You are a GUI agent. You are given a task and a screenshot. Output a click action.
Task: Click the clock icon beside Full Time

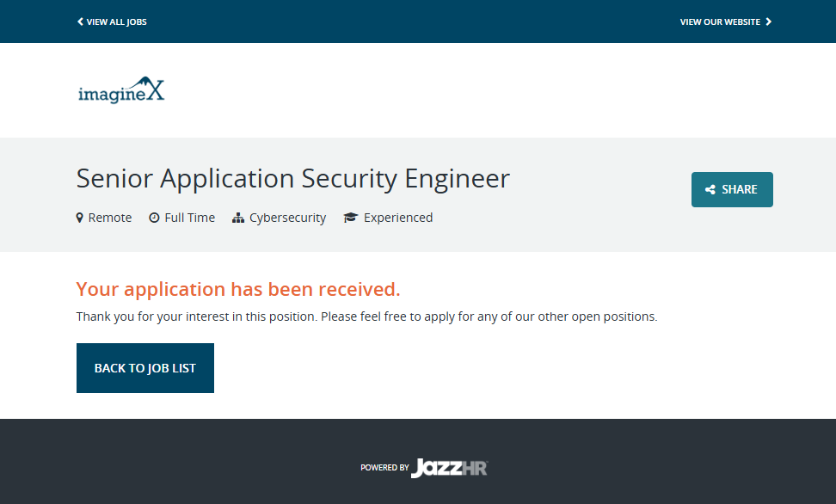155,218
